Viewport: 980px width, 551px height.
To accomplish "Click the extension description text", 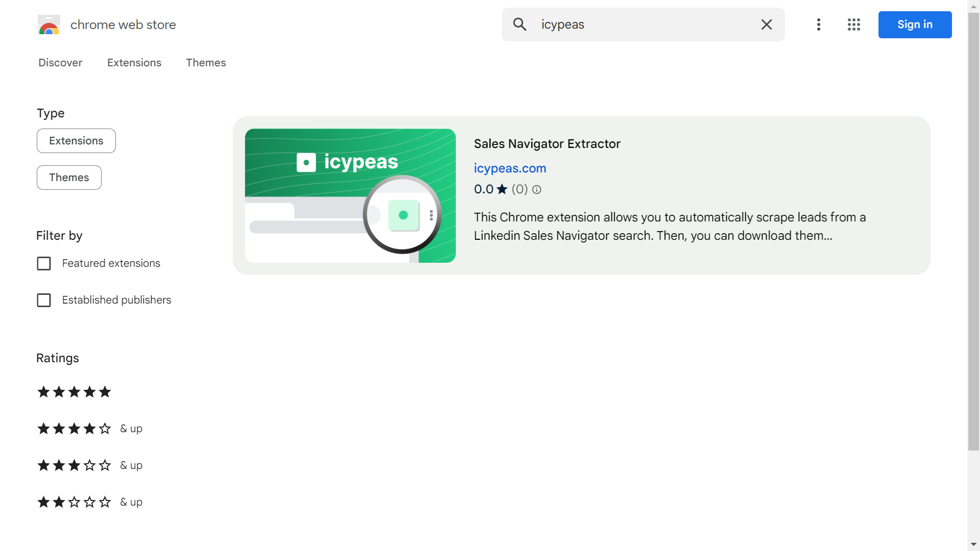I will [670, 227].
